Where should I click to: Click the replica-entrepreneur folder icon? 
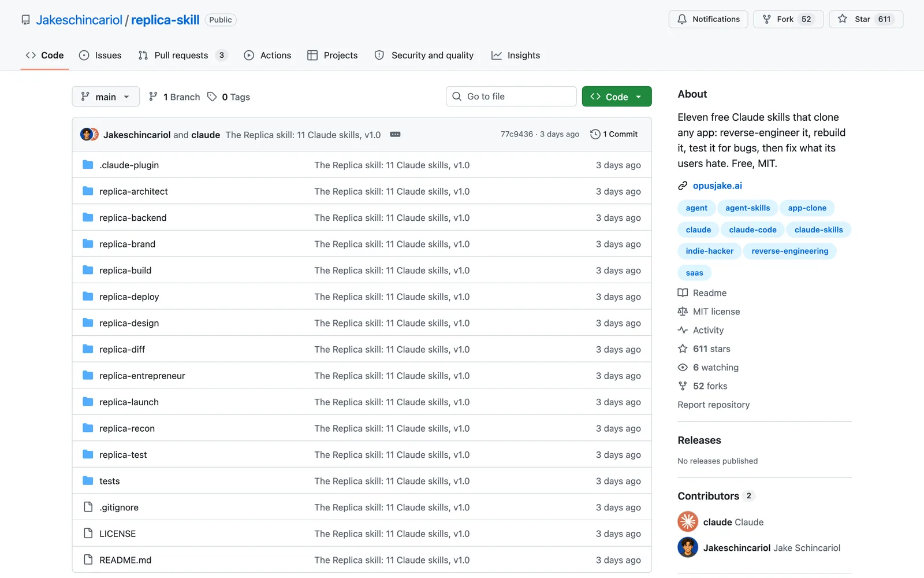[88, 376]
